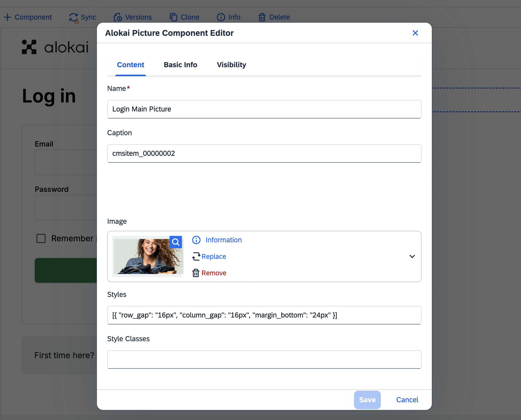Click the Component toolbar label
Screen dimensions: 521x420
coord(33,17)
